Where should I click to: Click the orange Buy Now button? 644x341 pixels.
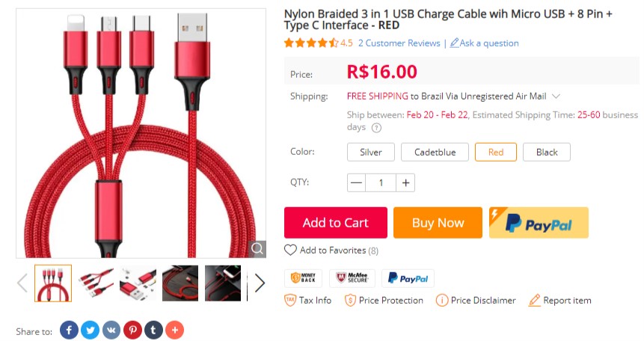pos(438,223)
